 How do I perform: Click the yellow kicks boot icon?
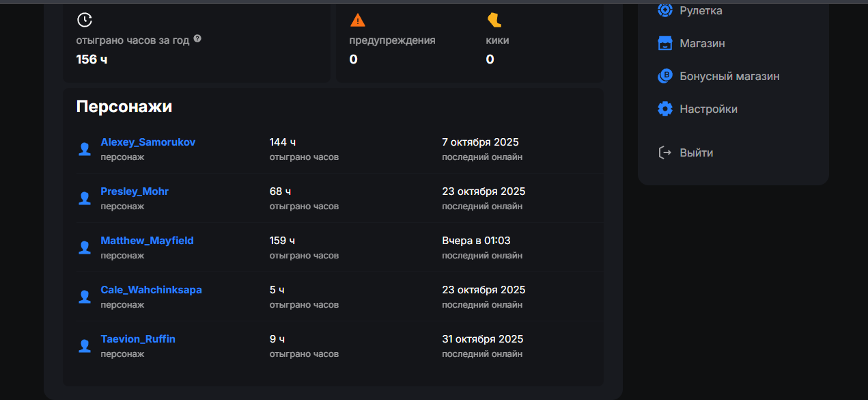(x=494, y=19)
